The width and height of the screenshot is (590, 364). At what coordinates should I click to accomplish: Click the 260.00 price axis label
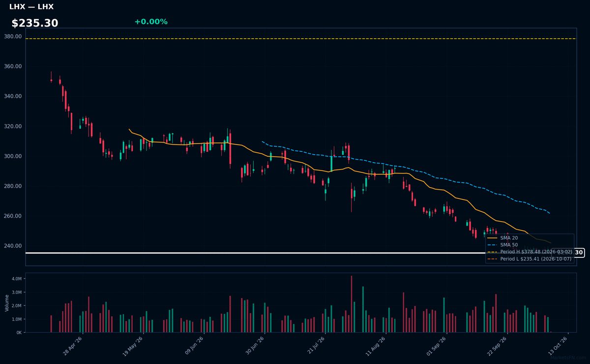click(13, 216)
